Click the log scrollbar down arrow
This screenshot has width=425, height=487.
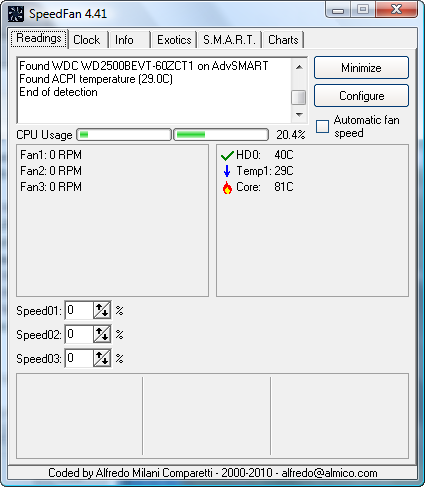coord(299,115)
